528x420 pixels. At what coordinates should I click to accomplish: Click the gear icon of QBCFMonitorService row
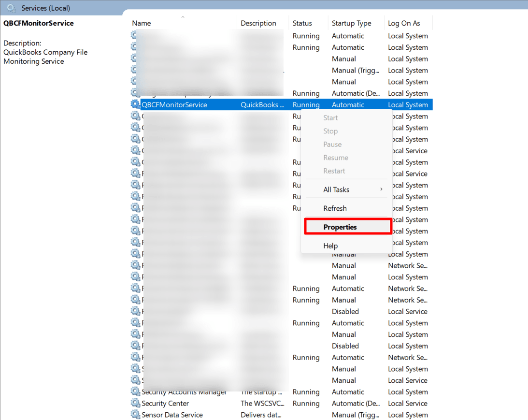[x=135, y=104]
